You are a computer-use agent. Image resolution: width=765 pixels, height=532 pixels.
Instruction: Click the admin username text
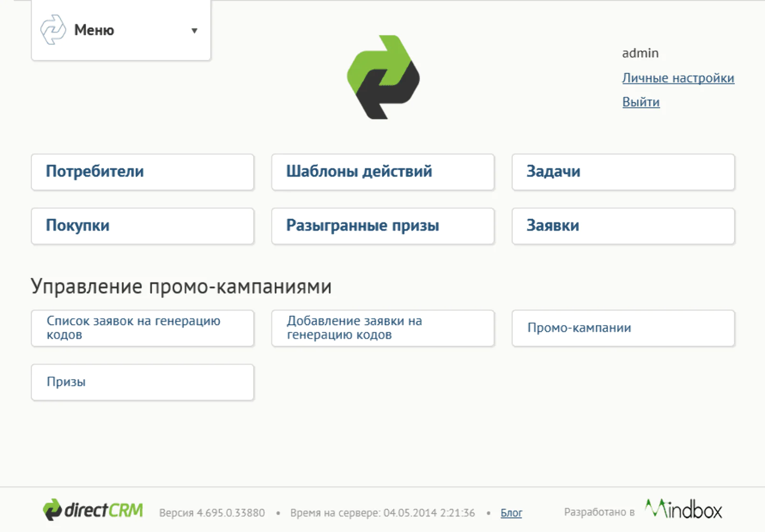pos(640,53)
